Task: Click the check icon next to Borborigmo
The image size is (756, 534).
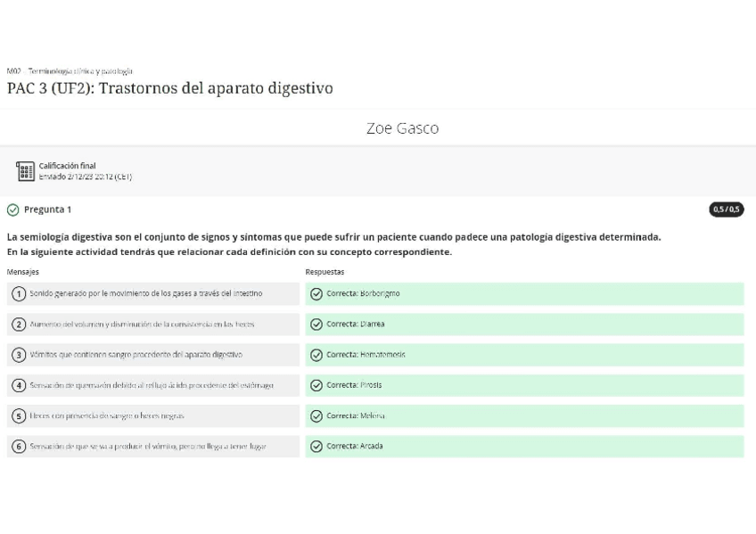Action: click(316, 294)
